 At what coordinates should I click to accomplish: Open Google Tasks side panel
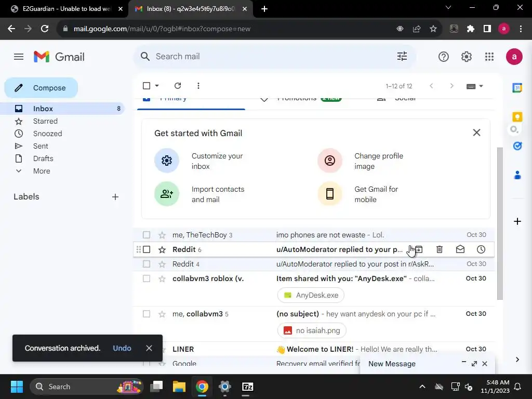pyautogui.click(x=517, y=146)
